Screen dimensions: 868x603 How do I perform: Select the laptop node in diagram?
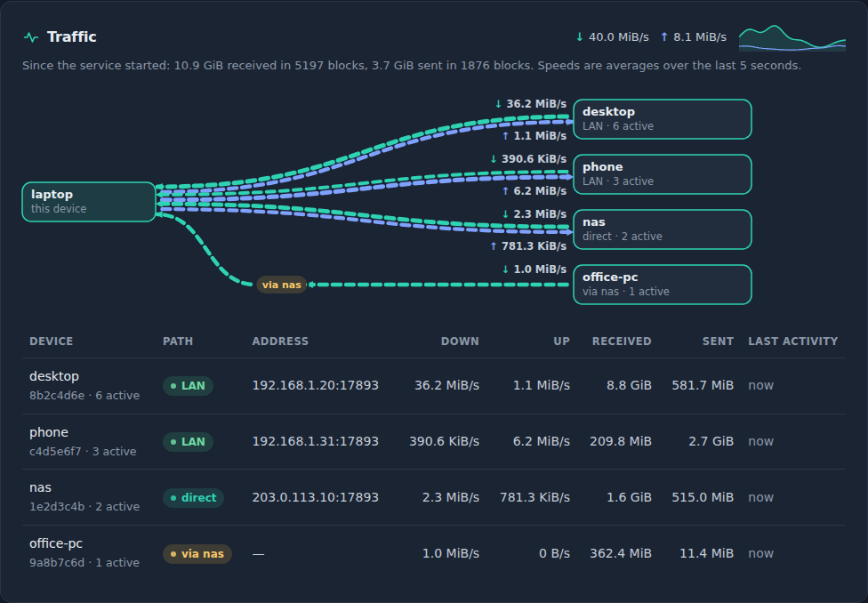click(89, 202)
